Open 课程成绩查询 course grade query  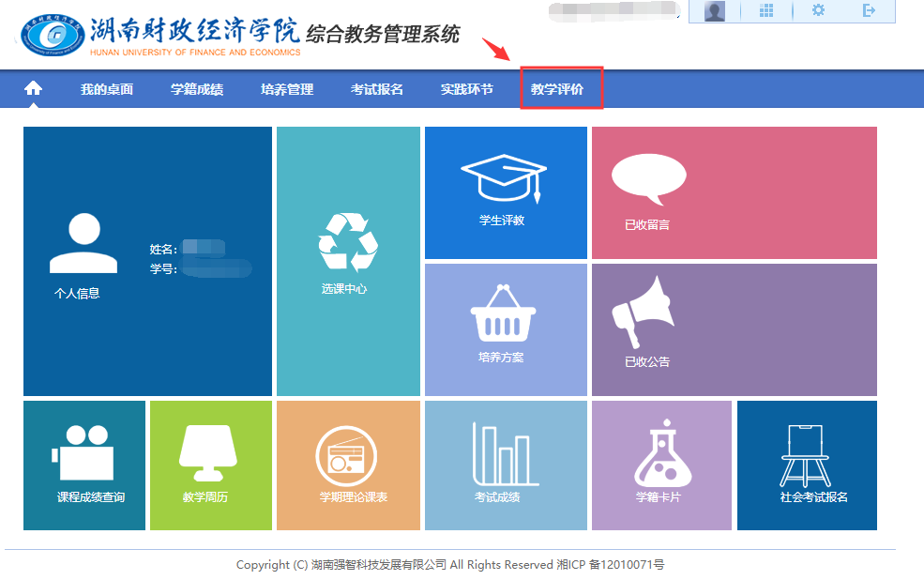point(83,465)
